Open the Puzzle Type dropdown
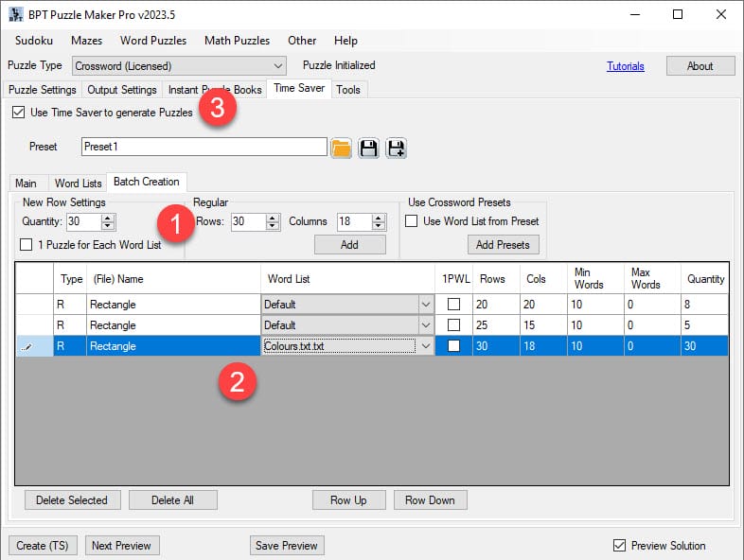Viewport: 744px width, 560px height. click(278, 66)
